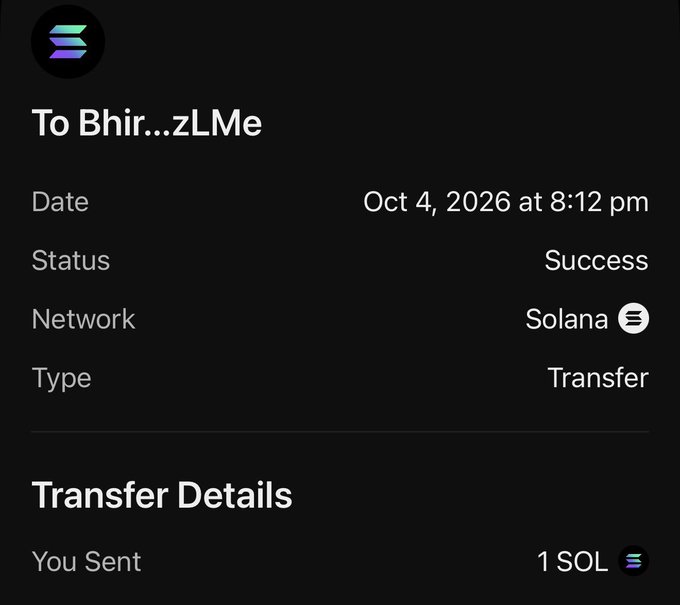Screen dimensions: 680x605
Task: Click the divider above Transfer Details
Action: tap(340, 432)
